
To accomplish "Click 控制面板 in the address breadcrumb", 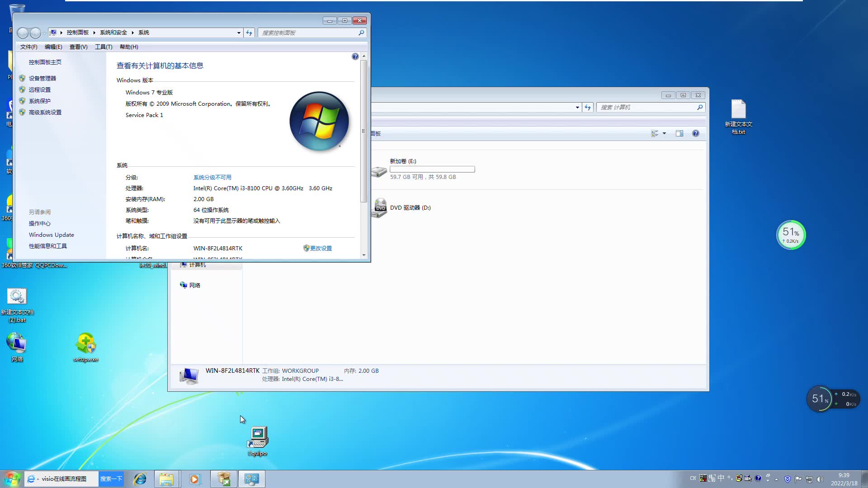I will 78,33.
